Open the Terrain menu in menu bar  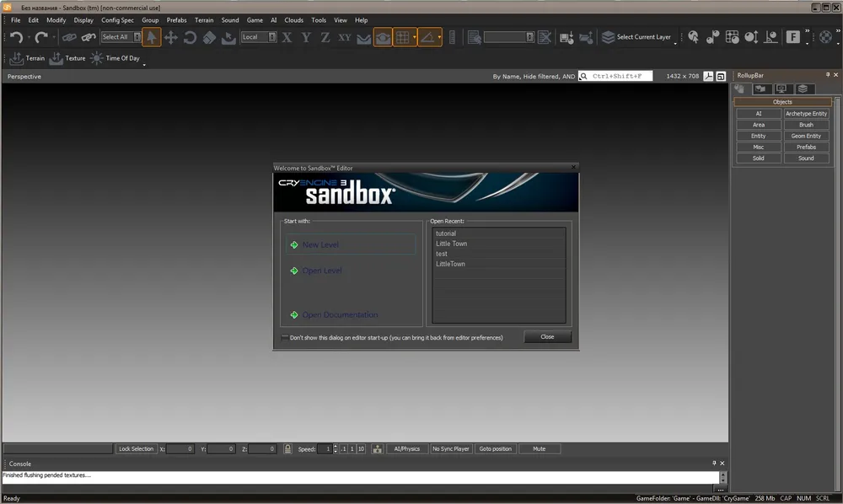pos(204,20)
